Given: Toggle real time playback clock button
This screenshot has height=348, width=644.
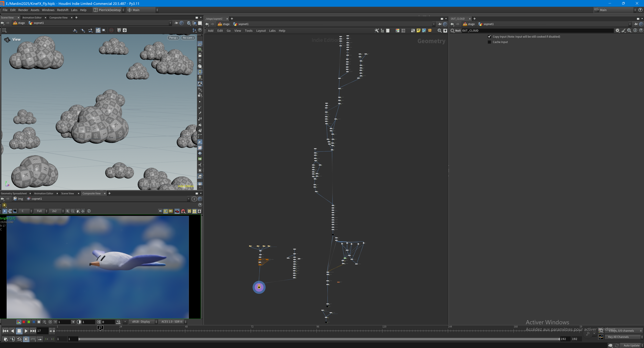Looking at the screenshot, I should (x=26, y=339).
